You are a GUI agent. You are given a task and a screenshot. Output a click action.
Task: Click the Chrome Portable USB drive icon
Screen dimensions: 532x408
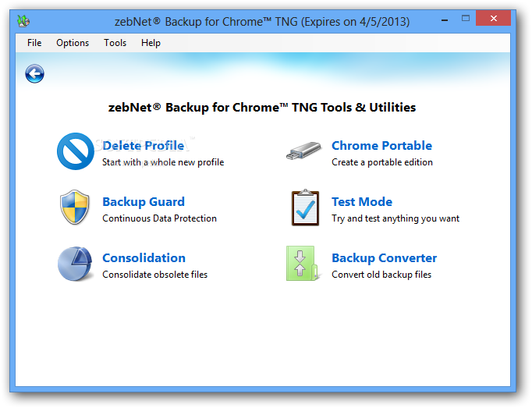(303, 151)
